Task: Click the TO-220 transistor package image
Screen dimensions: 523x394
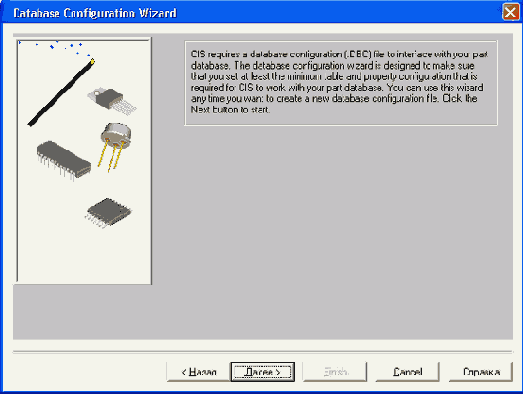Action: pyautogui.click(x=112, y=101)
